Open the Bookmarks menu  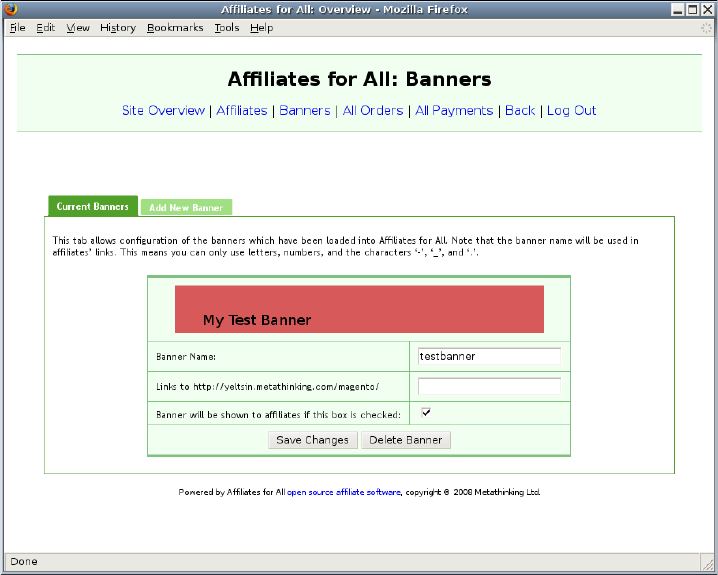click(175, 28)
